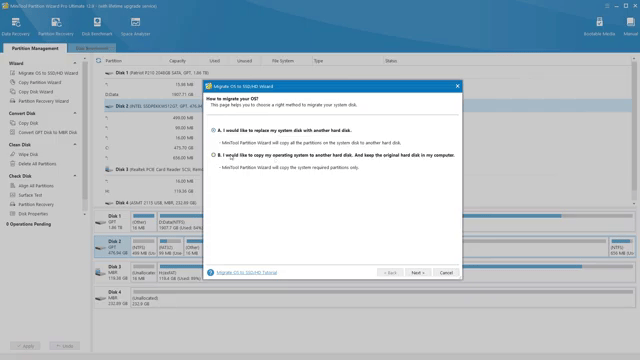Collapse the Wizard section
The width and height of the screenshot is (640, 360).
point(75,63)
